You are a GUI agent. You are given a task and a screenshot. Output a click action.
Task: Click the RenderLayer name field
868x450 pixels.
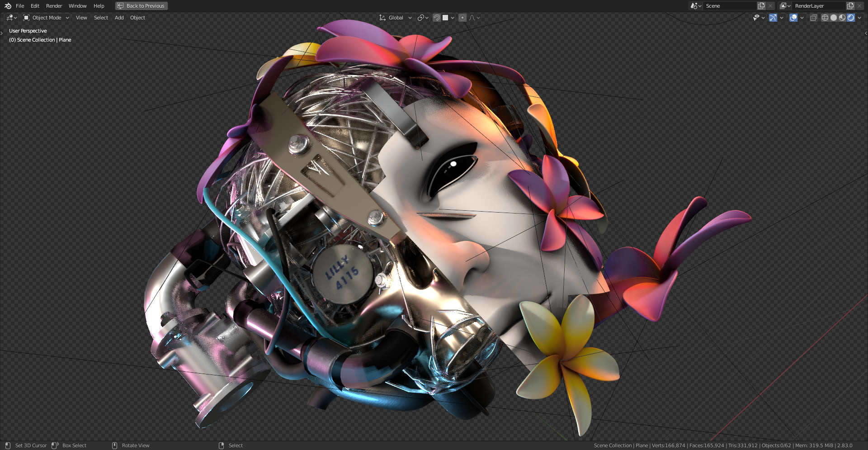[x=819, y=6]
